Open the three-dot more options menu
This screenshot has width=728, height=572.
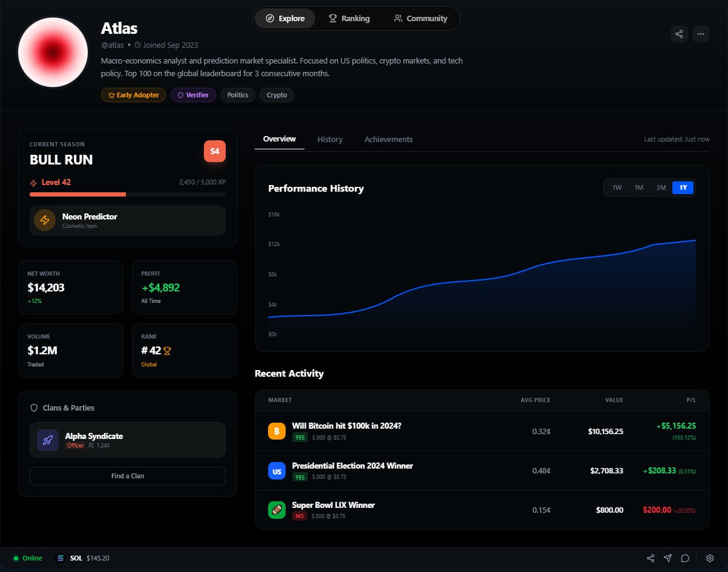[x=701, y=34]
